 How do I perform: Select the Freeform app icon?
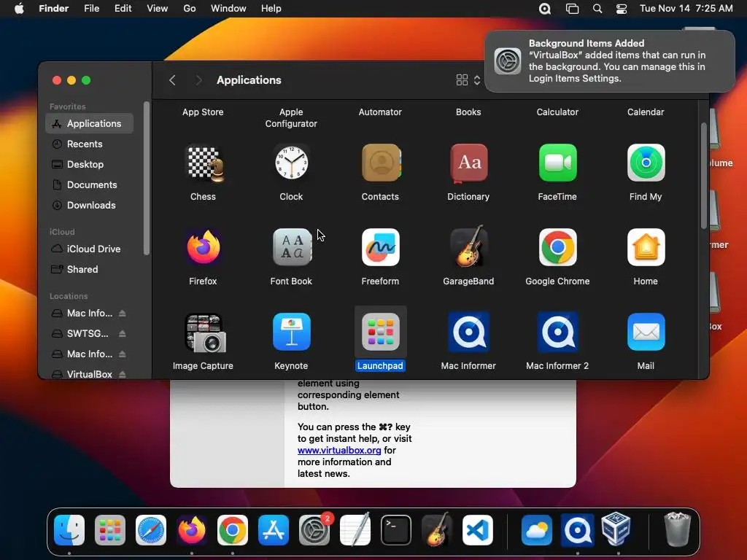pyautogui.click(x=381, y=248)
